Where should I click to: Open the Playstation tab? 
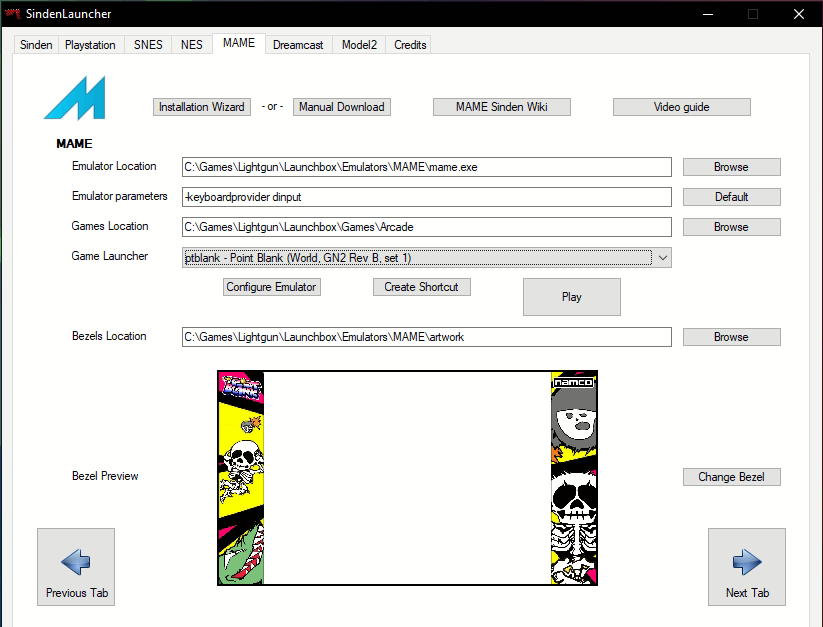click(x=90, y=45)
